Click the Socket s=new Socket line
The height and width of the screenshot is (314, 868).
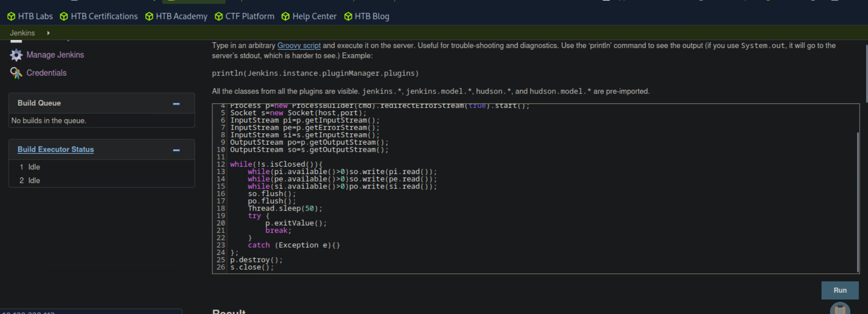299,113
